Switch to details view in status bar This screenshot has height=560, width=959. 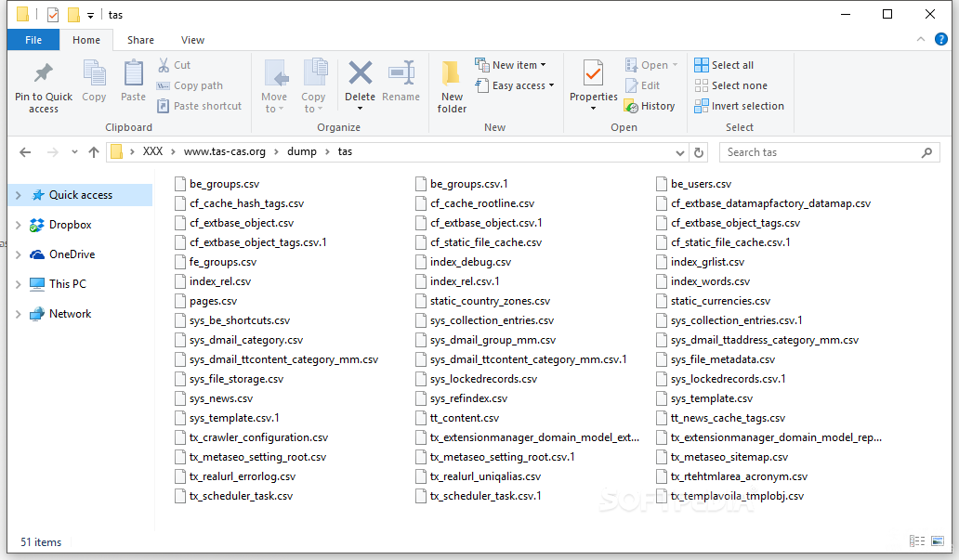point(917,541)
